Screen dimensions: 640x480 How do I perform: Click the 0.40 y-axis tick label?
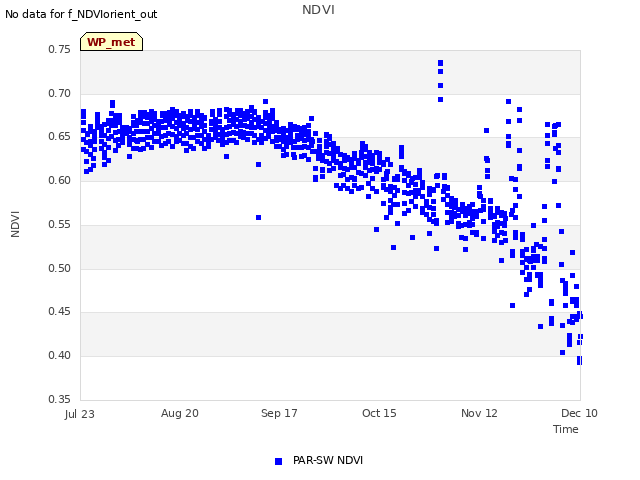60,356
